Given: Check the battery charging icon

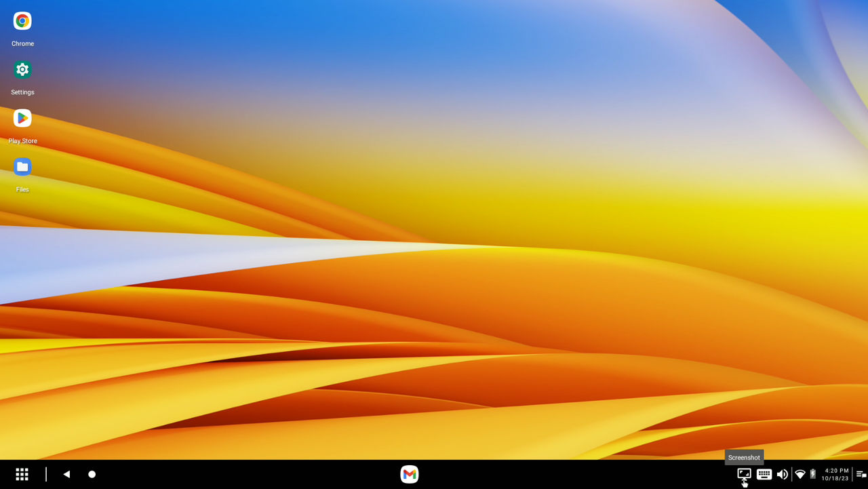Looking at the screenshot, I should [x=813, y=475].
